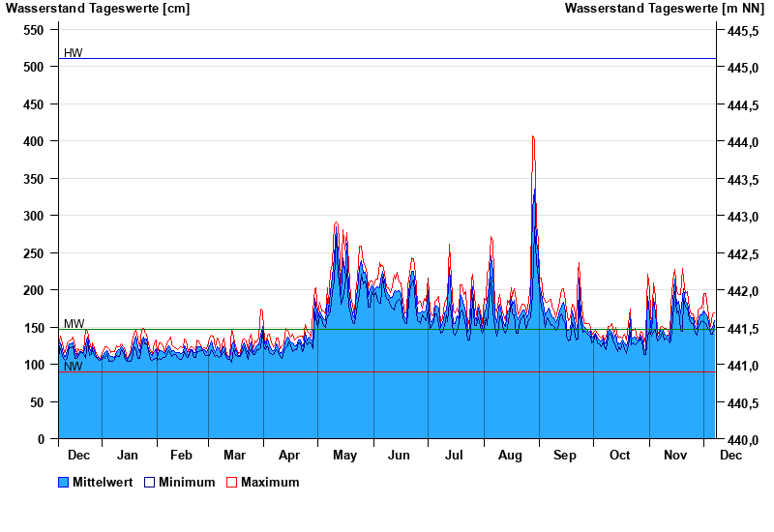Click the MW line label
The height and width of the screenshot is (532, 774).
(74, 323)
